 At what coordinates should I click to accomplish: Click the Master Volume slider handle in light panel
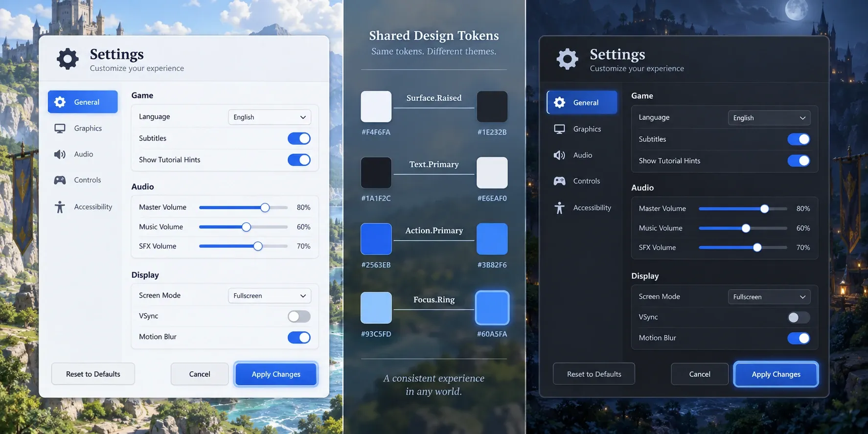[265, 207]
